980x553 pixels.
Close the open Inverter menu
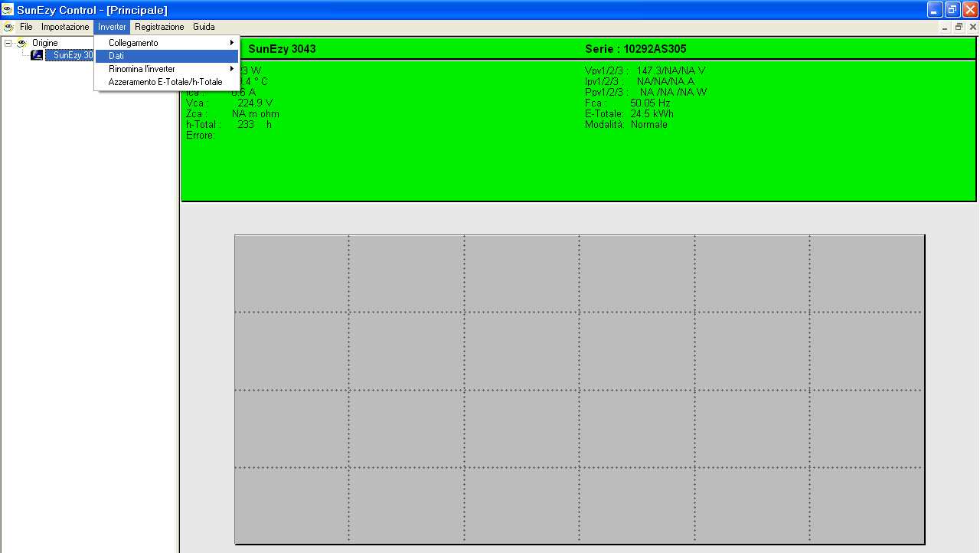pyautogui.click(x=112, y=27)
